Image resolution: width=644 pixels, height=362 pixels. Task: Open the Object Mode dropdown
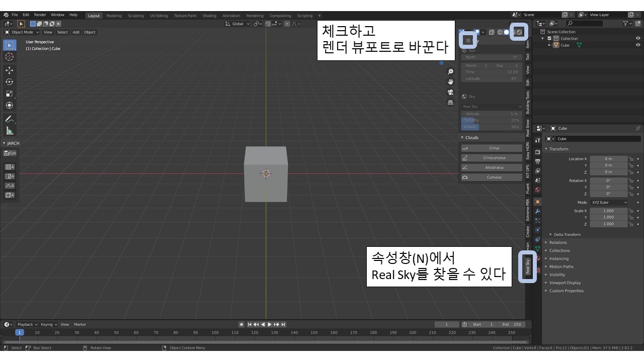[22, 32]
